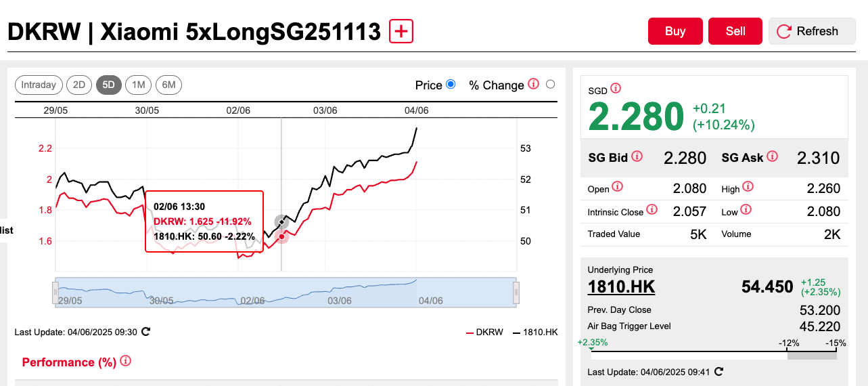Click the red DKRW chart hover marker
This screenshot has width=868, height=386.
(x=281, y=236)
